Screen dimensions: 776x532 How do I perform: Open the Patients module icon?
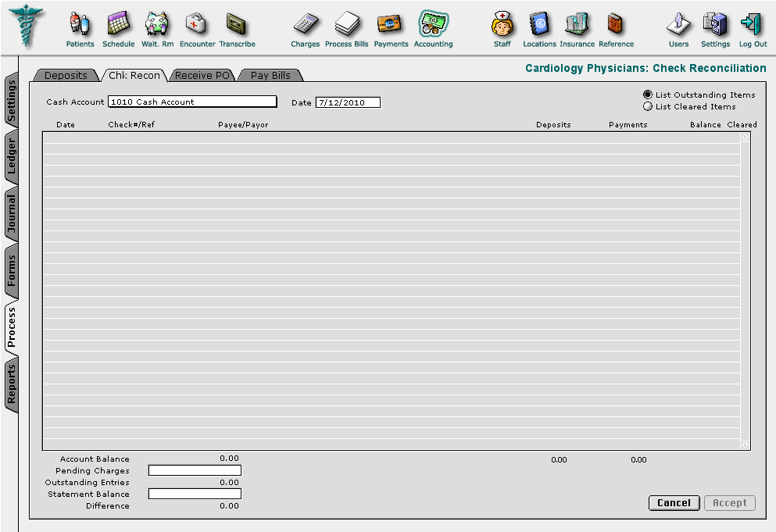[80, 24]
